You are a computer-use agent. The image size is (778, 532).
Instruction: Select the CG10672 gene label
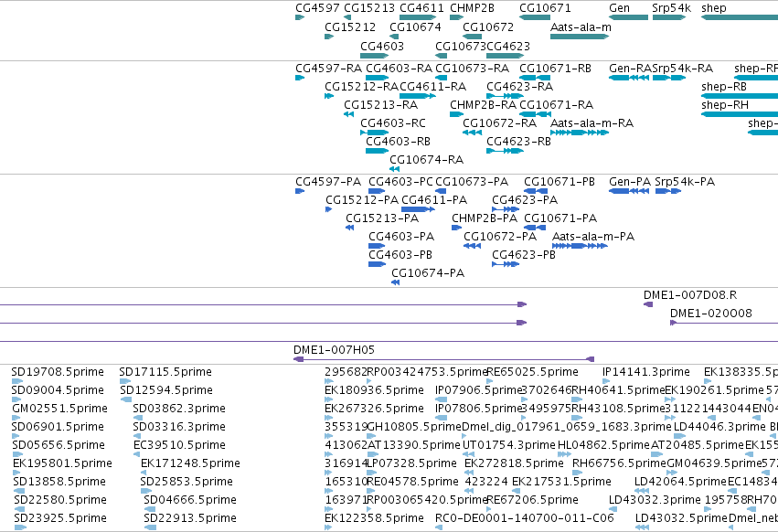coord(488,27)
